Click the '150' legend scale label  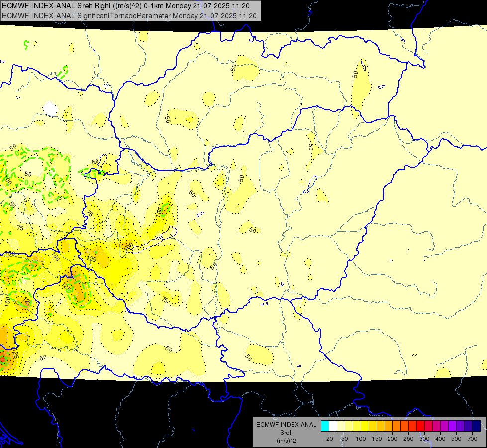coord(377,439)
